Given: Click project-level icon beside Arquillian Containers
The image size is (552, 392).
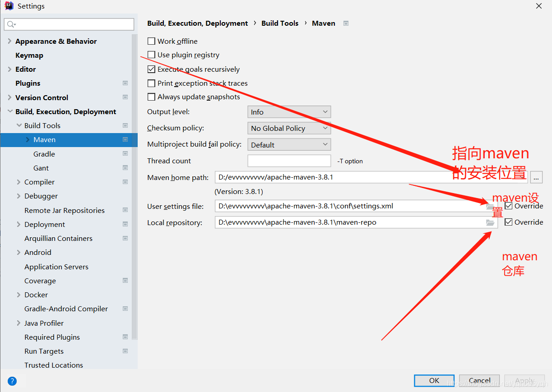Looking at the screenshot, I should click(x=125, y=238).
